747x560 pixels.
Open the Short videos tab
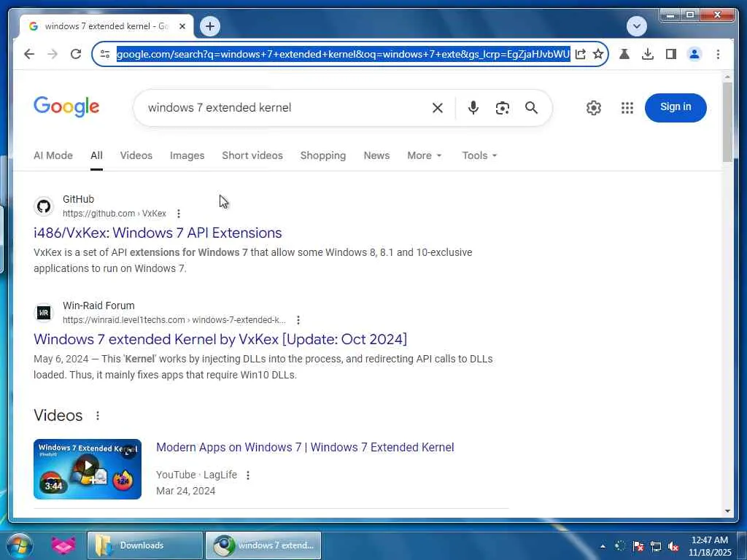tap(252, 155)
